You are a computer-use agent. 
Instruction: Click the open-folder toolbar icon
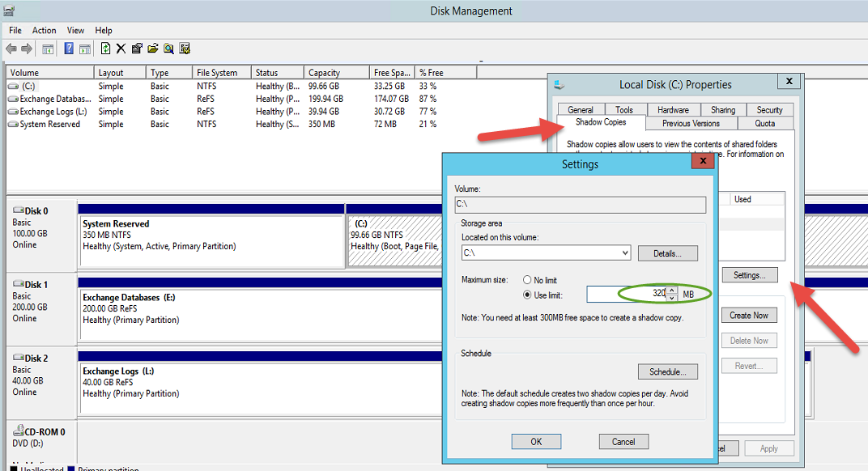tap(153, 49)
